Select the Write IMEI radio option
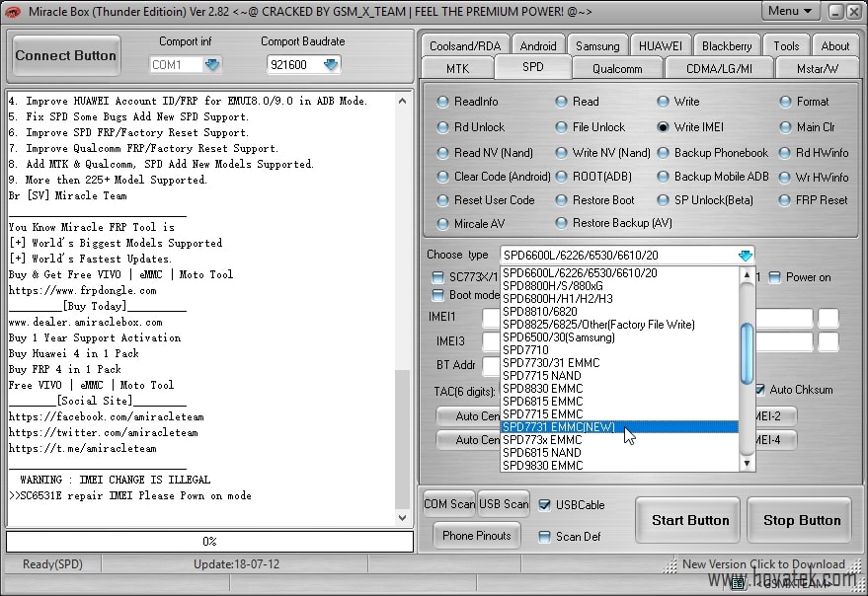The width and height of the screenshot is (868, 596). [690, 126]
